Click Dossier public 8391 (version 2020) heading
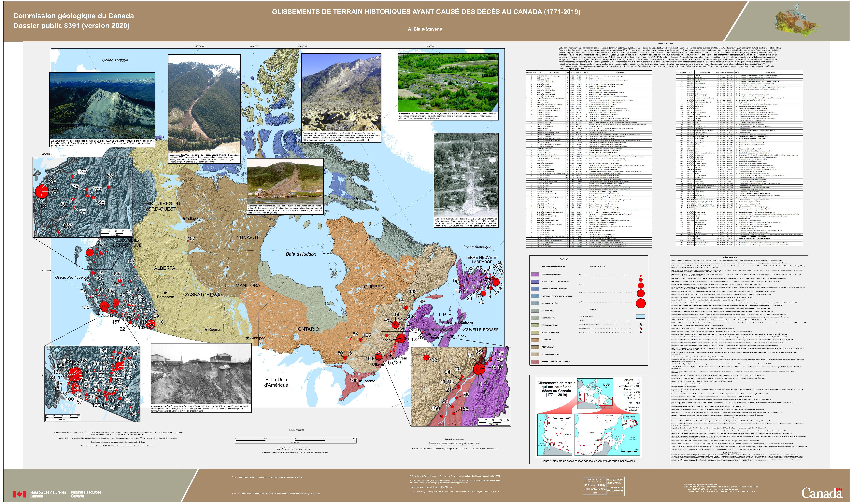852x504 pixels. pos(71,26)
